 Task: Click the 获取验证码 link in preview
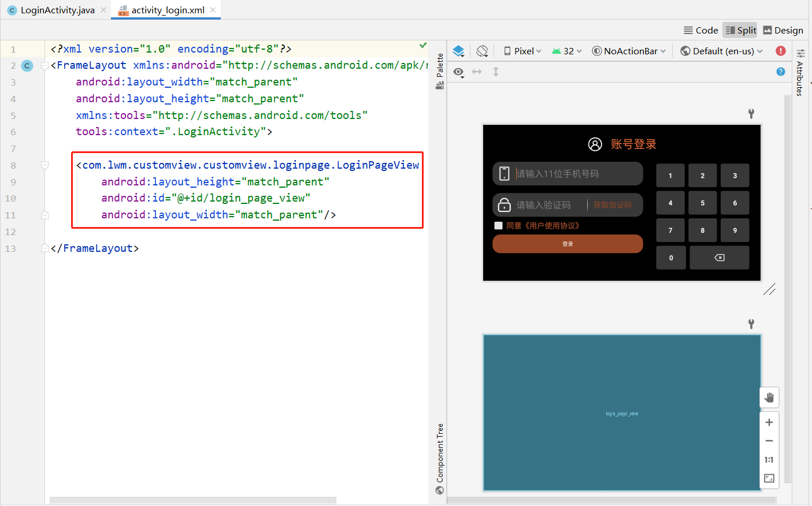[612, 205]
